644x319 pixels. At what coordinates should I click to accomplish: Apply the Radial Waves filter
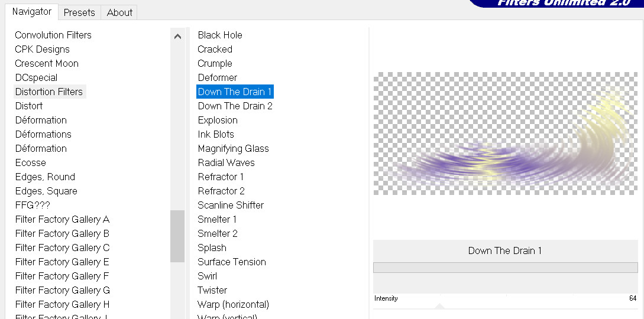[x=226, y=162]
